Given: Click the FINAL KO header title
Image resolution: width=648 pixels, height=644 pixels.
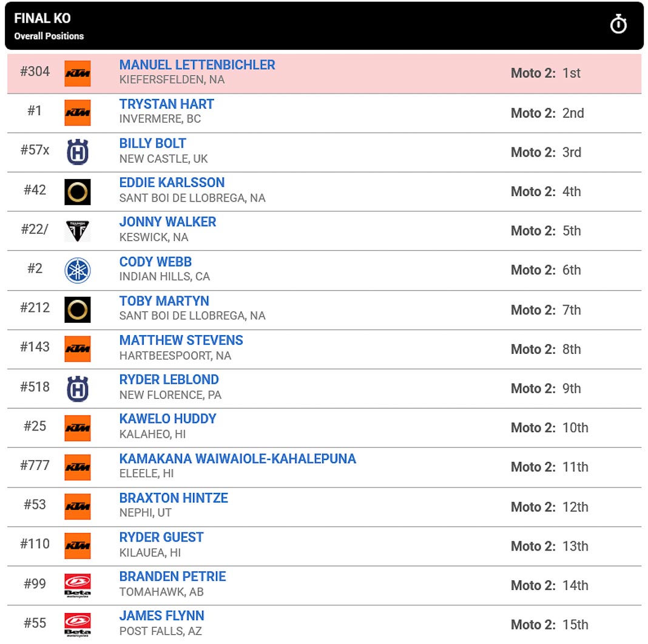Looking at the screenshot, I should (x=42, y=18).
